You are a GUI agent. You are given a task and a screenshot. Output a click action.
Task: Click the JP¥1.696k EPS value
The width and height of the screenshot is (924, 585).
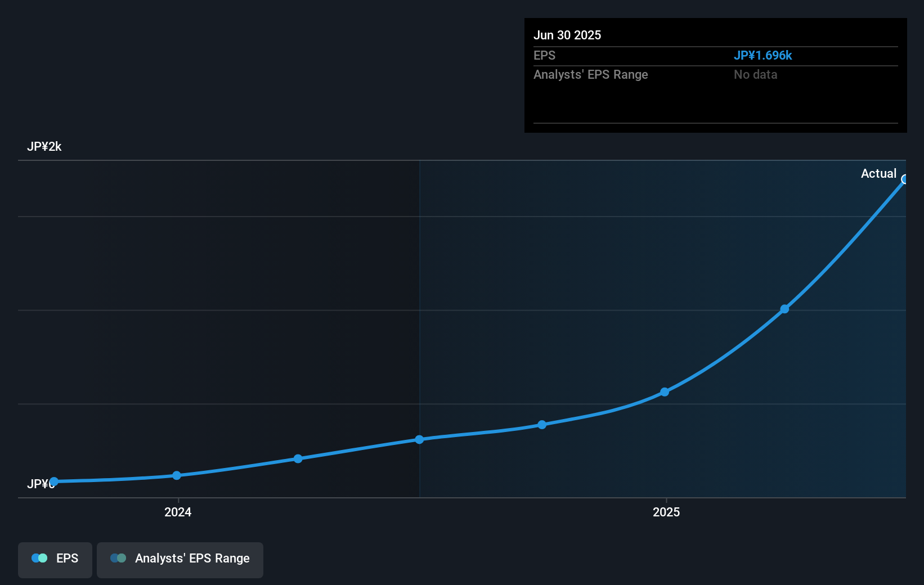[x=763, y=55]
